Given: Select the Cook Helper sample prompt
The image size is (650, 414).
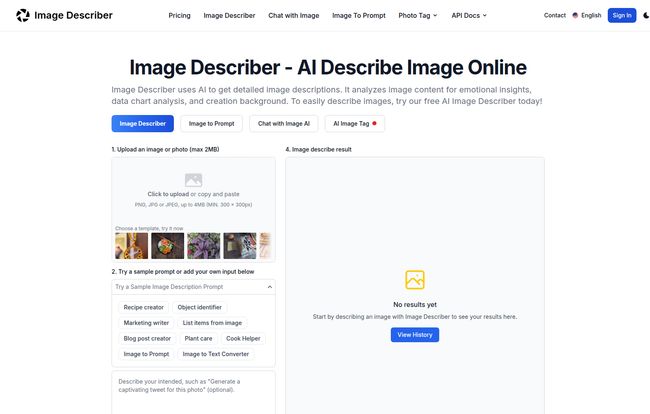Looking at the screenshot, I should 243,339.
